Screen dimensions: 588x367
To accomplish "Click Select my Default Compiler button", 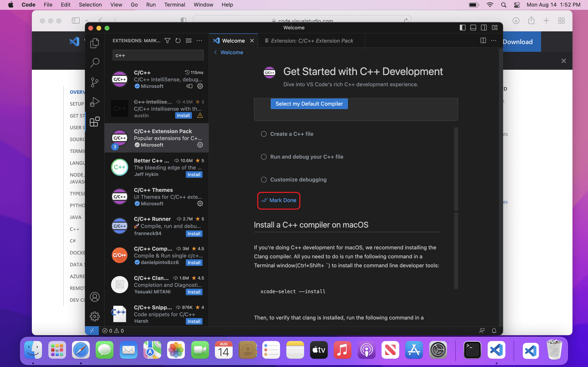I will pos(309,104).
